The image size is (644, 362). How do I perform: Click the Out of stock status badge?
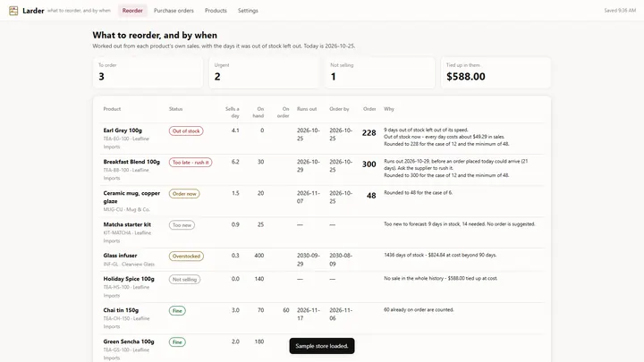pos(186,130)
